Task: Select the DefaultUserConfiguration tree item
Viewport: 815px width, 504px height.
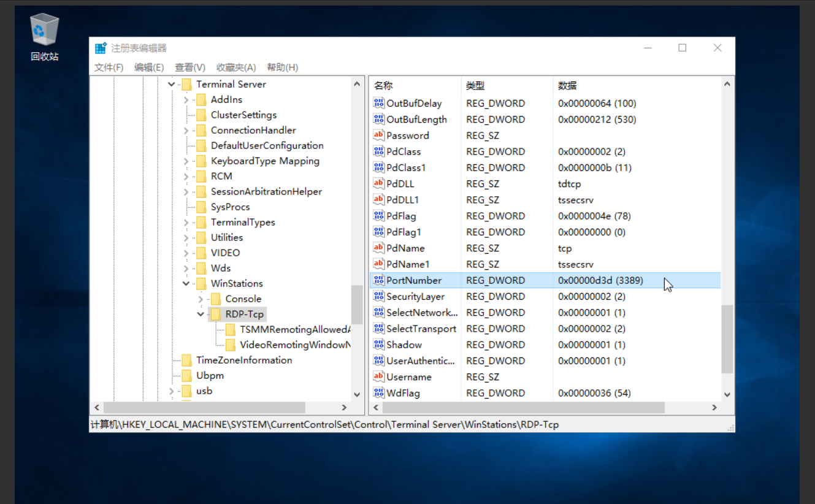Action: coord(267,145)
